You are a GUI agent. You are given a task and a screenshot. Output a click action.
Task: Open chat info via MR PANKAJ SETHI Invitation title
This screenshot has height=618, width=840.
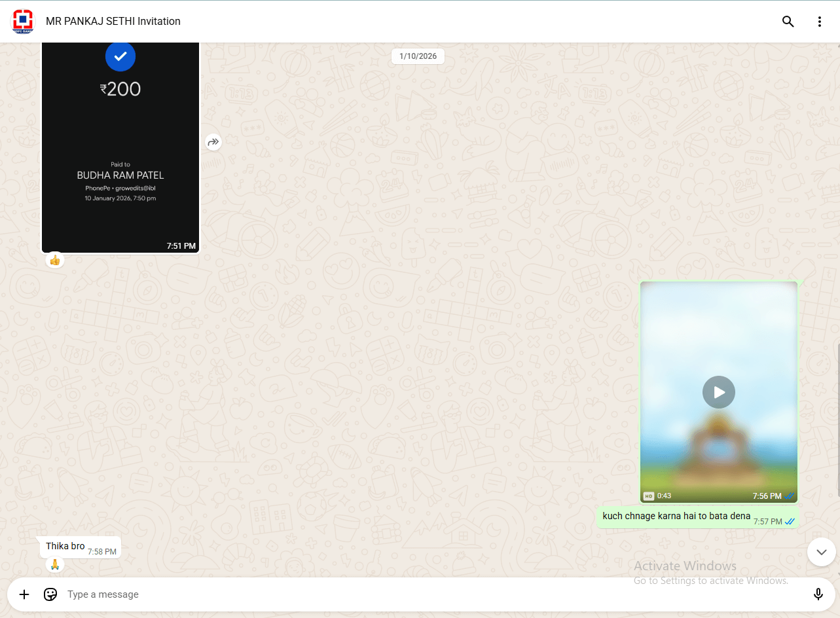click(x=113, y=22)
